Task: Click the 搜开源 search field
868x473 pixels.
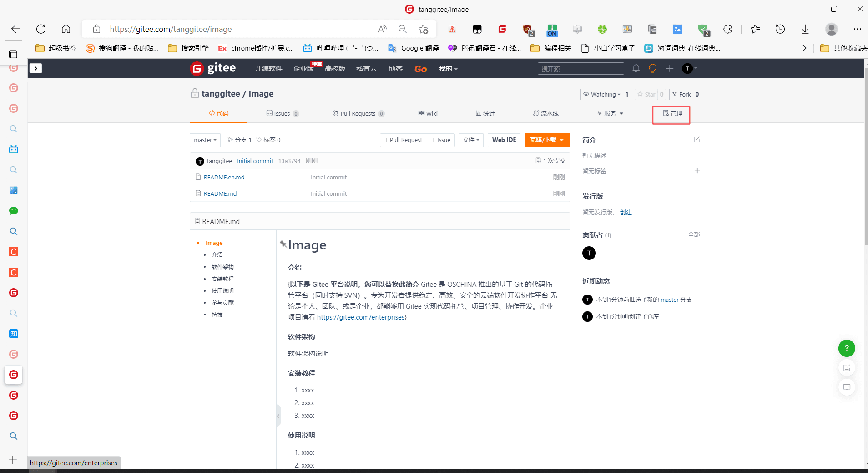Action: click(x=580, y=69)
